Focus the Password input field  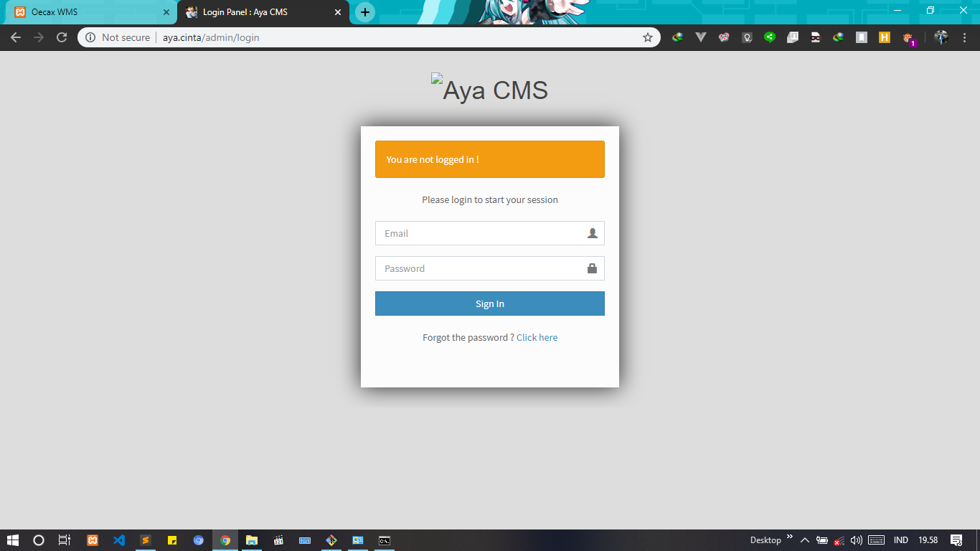click(x=490, y=268)
